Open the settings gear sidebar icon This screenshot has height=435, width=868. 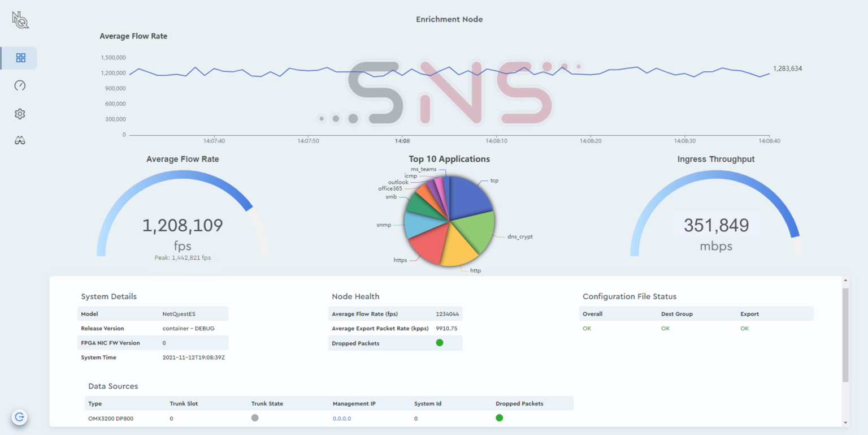(20, 114)
